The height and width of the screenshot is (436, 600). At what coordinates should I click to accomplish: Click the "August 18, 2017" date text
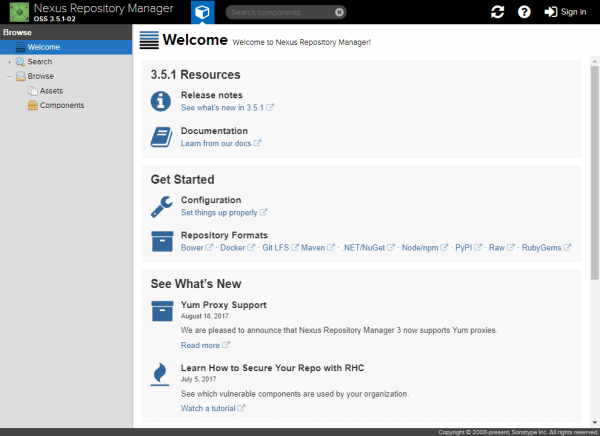tap(204, 316)
